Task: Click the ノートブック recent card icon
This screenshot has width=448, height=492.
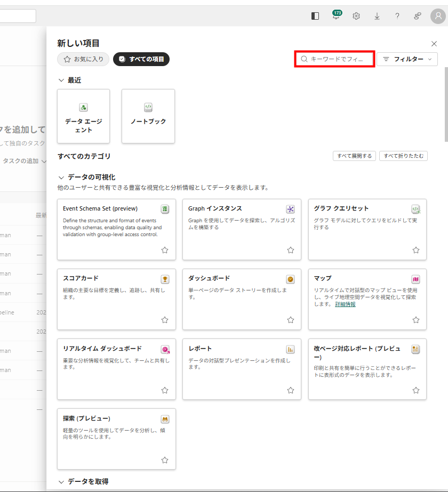Action: point(148,107)
